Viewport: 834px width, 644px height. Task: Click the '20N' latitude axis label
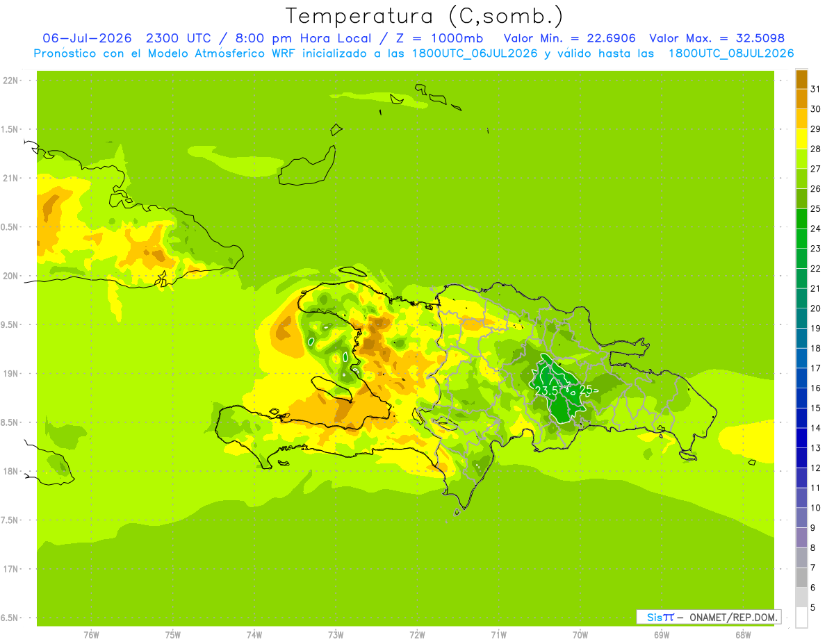(10, 276)
